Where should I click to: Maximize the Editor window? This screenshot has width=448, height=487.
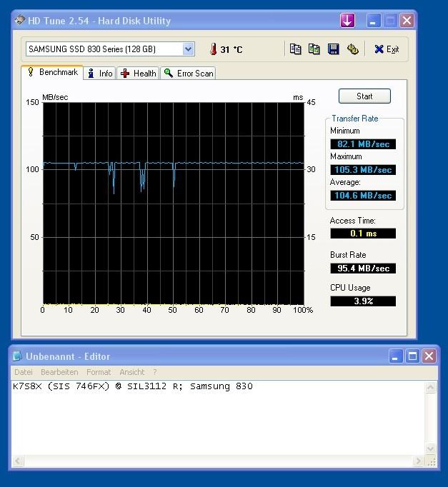(412, 356)
